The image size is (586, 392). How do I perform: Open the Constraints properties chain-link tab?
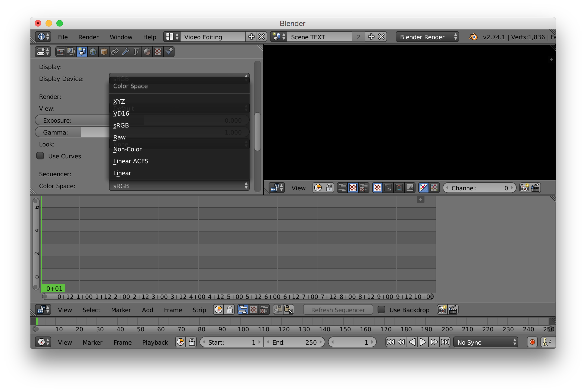(x=115, y=52)
